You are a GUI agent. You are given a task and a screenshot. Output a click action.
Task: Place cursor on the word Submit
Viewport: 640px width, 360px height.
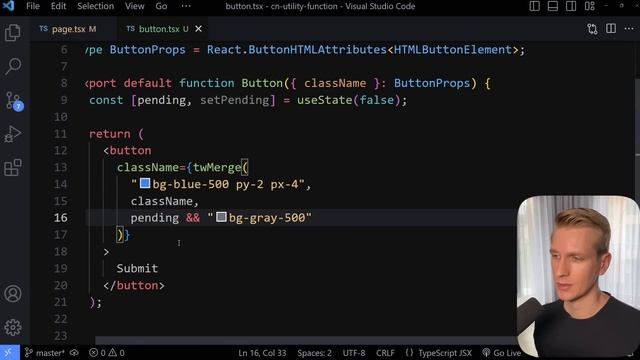pyautogui.click(x=137, y=269)
